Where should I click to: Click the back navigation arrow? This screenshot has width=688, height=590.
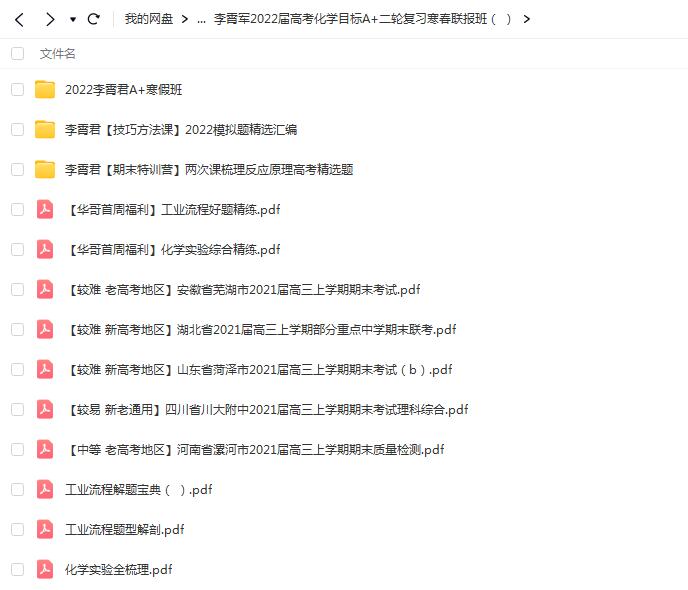click(19, 19)
